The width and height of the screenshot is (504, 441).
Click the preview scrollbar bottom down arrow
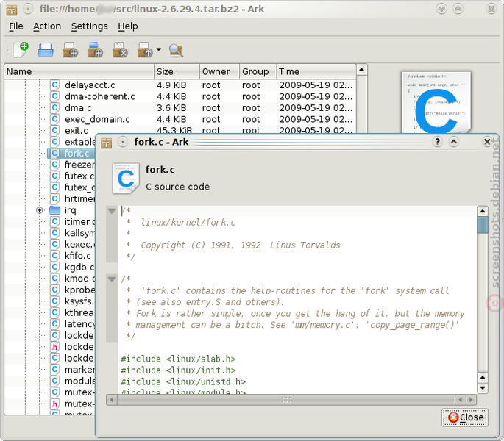click(483, 387)
